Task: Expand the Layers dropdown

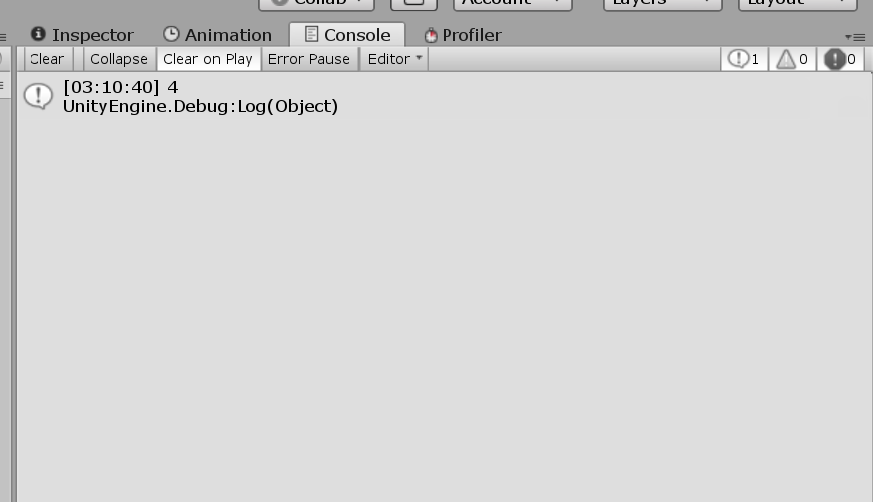Action: pyautogui.click(x=663, y=3)
